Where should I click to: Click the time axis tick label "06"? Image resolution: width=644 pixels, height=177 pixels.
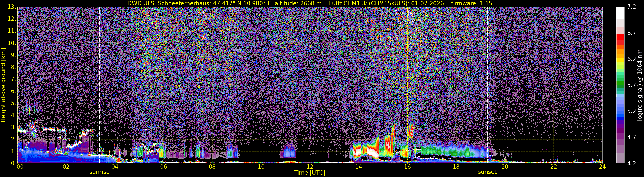[164, 167]
